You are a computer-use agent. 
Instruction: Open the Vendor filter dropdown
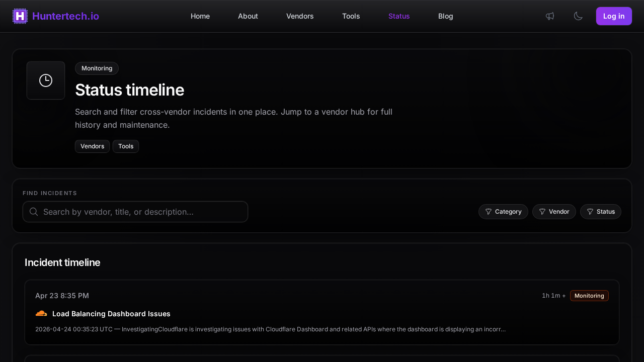[554, 212]
